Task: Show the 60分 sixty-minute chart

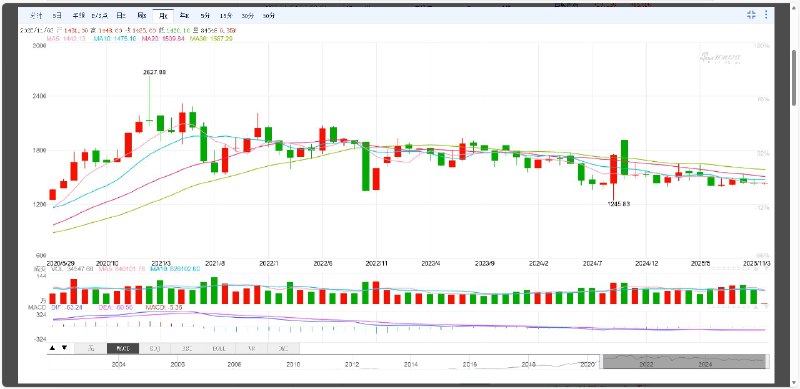Action: pos(269,16)
